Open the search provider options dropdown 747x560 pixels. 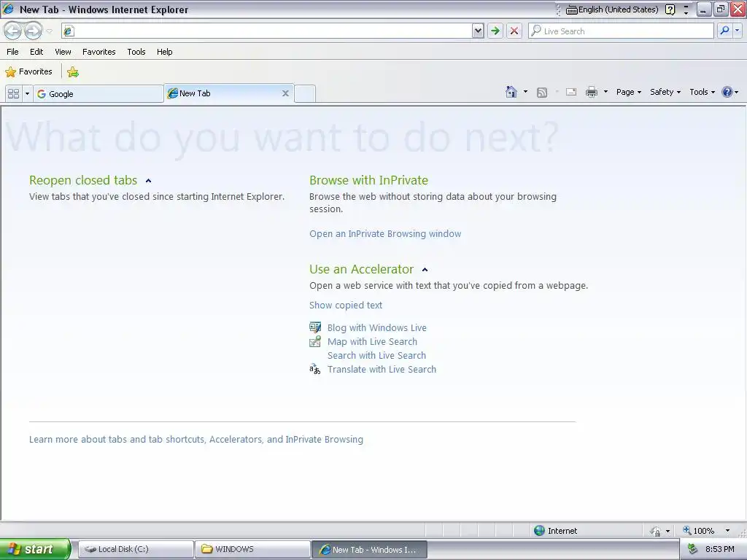tap(737, 31)
